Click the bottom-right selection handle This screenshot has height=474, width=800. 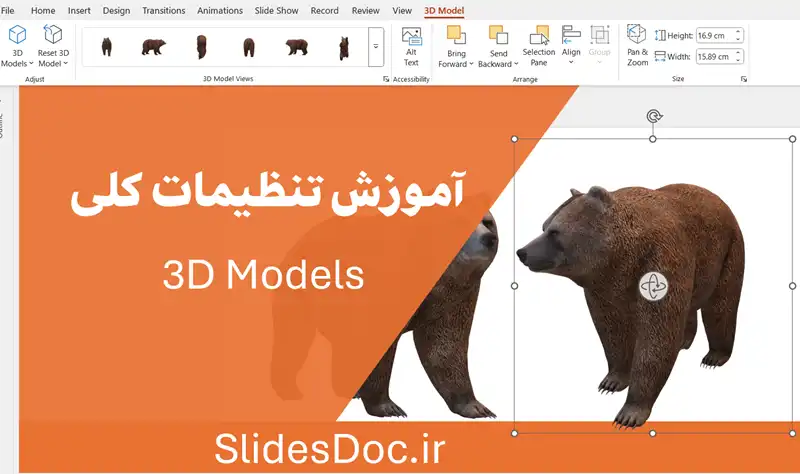pyautogui.click(x=792, y=433)
